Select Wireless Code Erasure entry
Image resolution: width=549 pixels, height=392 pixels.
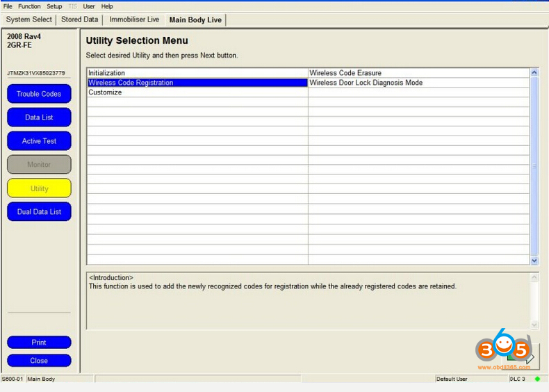point(419,73)
